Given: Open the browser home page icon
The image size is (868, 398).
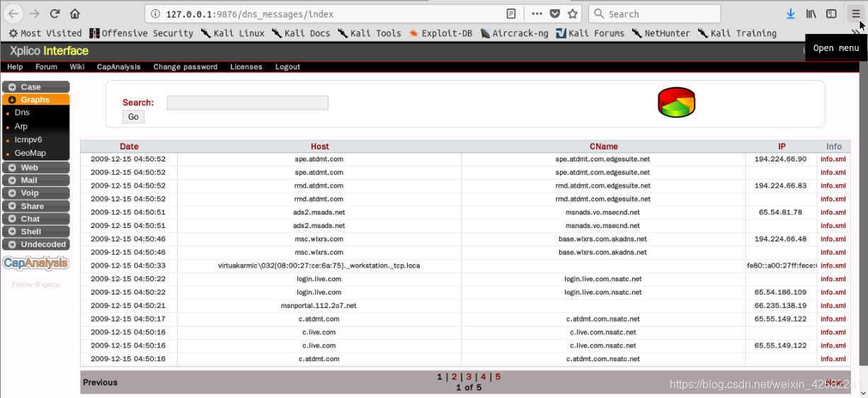Looking at the screenshot, I should (75, 13).
